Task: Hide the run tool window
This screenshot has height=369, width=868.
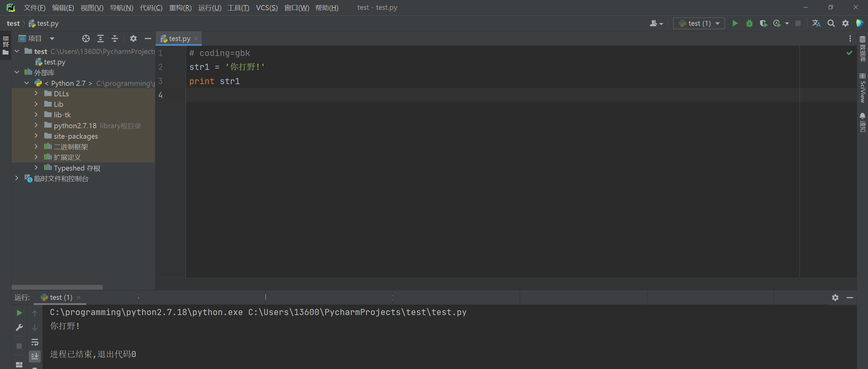Action: pyautogui.click(x=850, y=297)
